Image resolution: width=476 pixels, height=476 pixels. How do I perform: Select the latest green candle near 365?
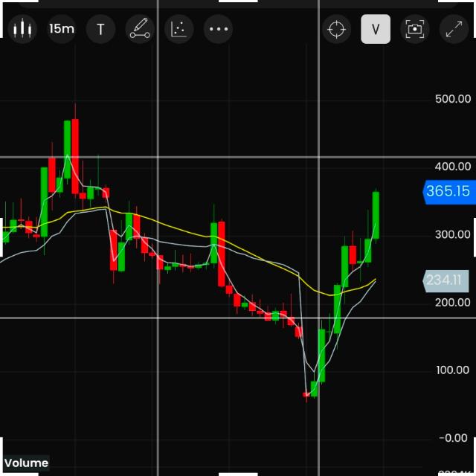click(x=376, y=216)
